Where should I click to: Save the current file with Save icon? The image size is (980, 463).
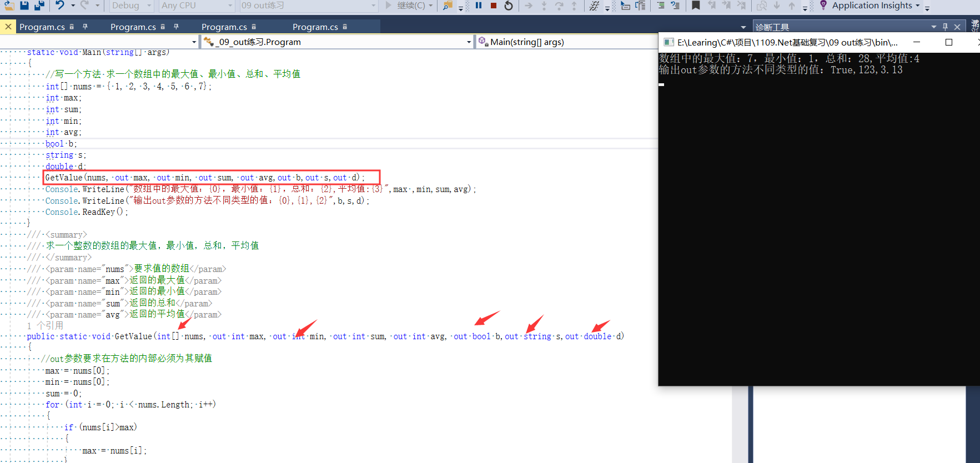[24, 5]
